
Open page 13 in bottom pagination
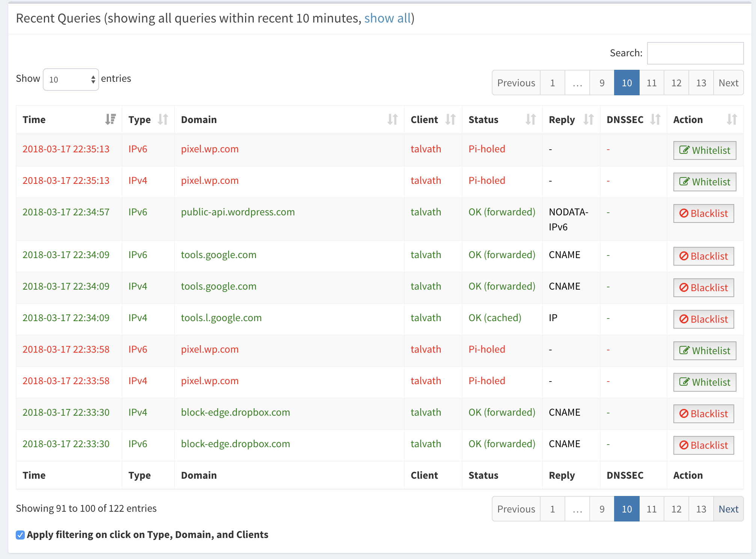701,509
